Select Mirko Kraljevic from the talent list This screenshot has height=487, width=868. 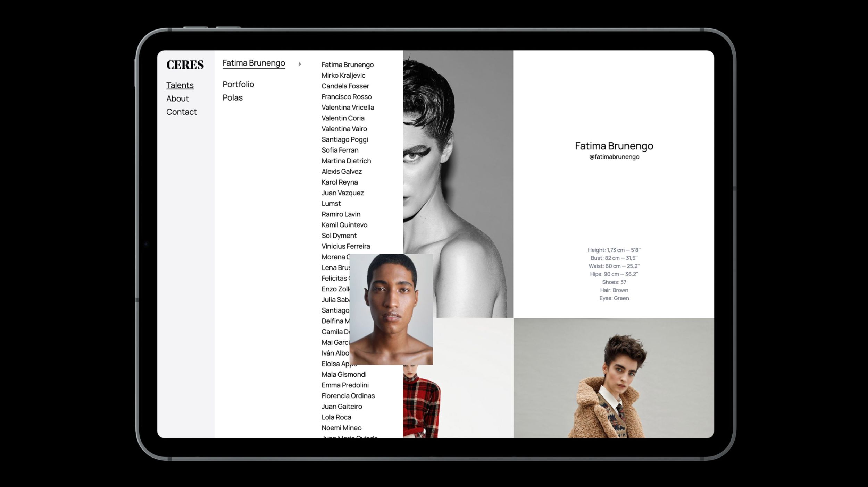pyautogui.click(x=343, y=75)
